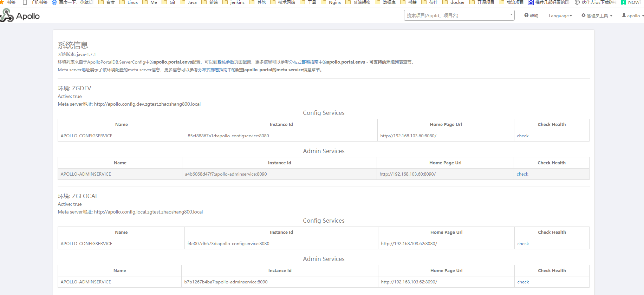The image size is (644, 295).
Task: Open the 伙伴人ios下载链接 bookmark
Action: tap(595, 2)
